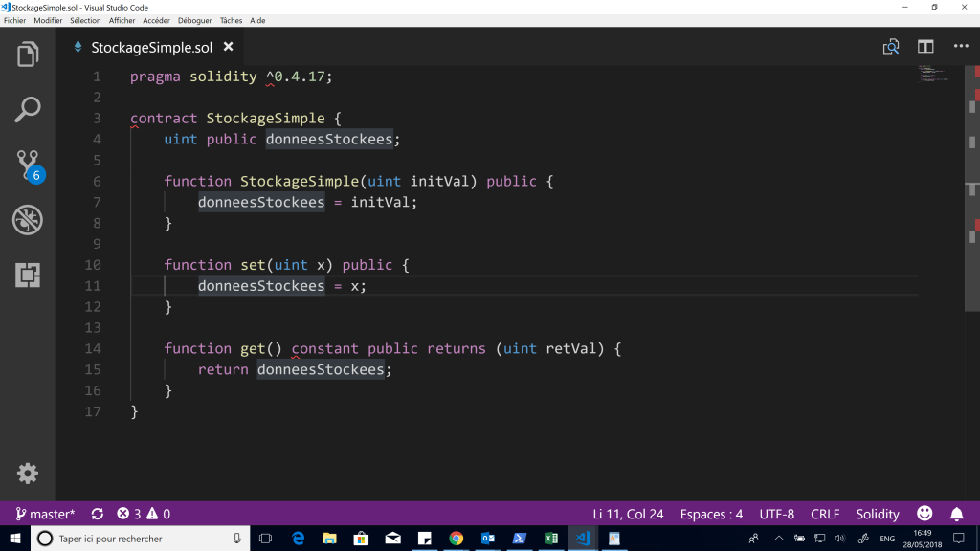Close the StockageSimple.sol tab
Screen dimensions: 980x551
point(228,47)
